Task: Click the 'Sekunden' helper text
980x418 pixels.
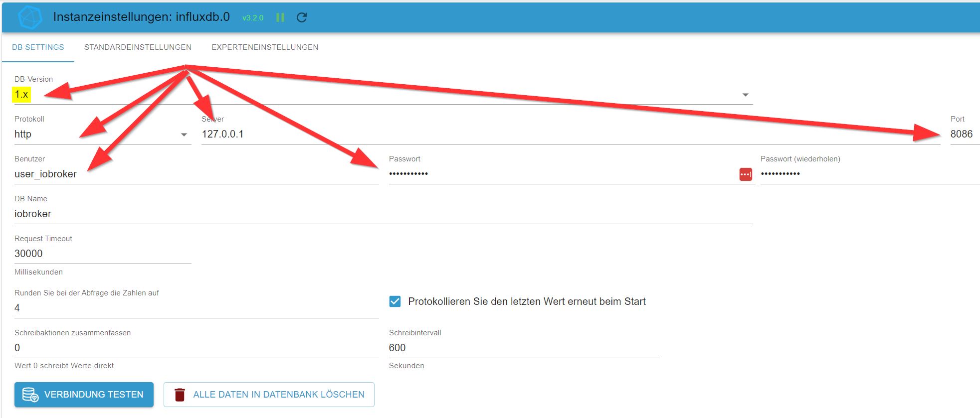Action: click(406, 366)
